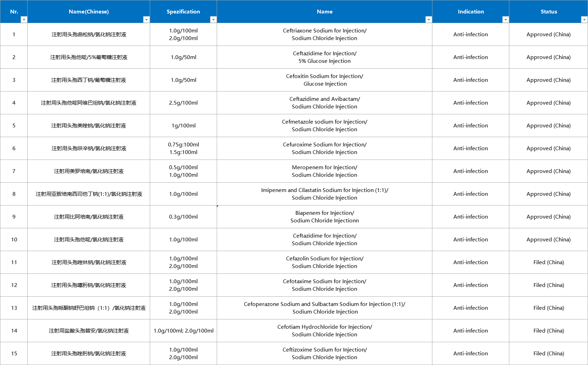Expand the Spezification column filter arrow
Viewport: 588px width, 365px height.
click(213, 20)
